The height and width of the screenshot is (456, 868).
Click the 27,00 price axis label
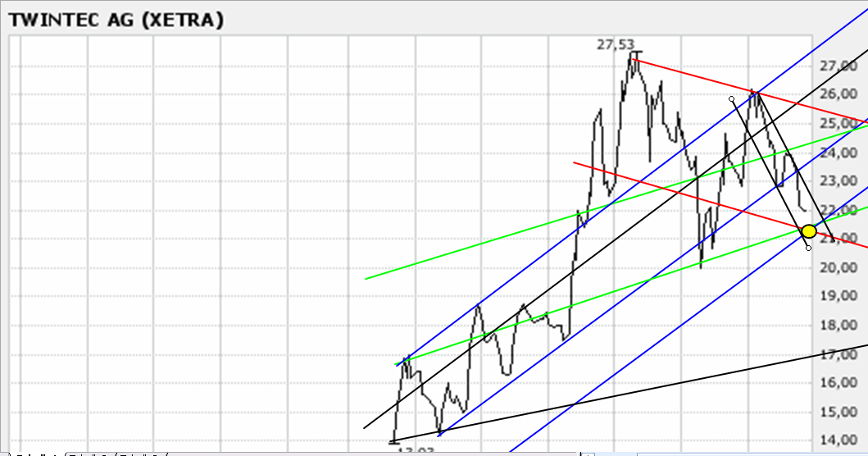[838, 66]
